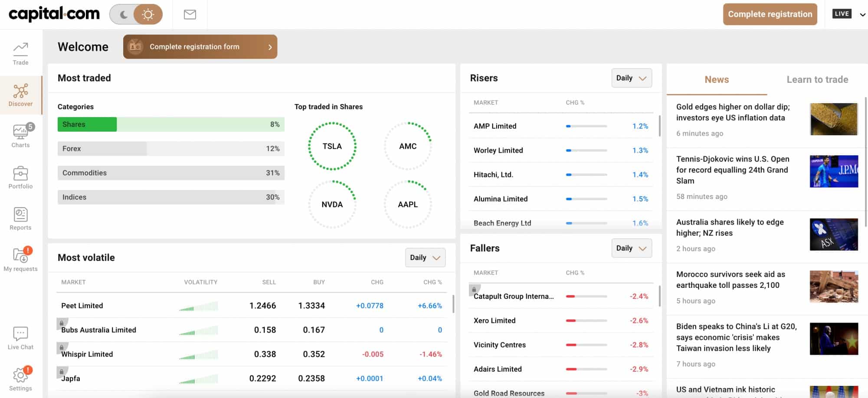Viewport: 868px width, 398px height.
Task: Sort Most volatile by VOLATILITY column header
Action: pyautogui.click(x=200, y=282)
